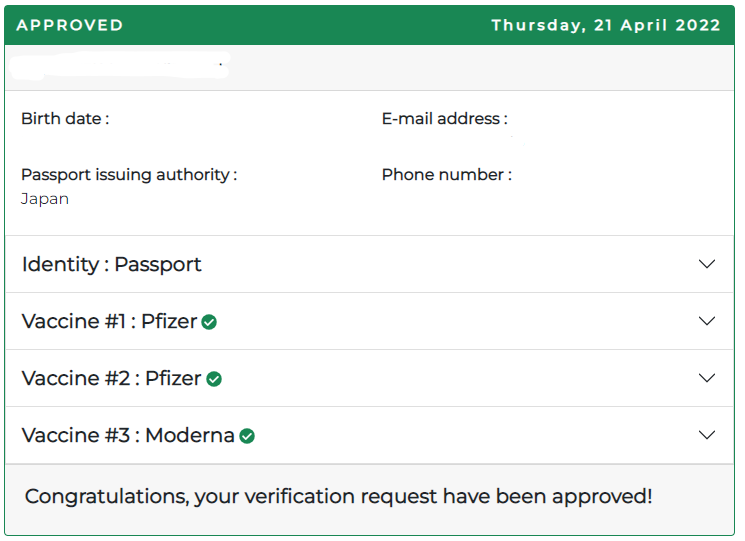Click the Birth date field label
This screenshot has width=745, height=541.
(x=65, y=118)
